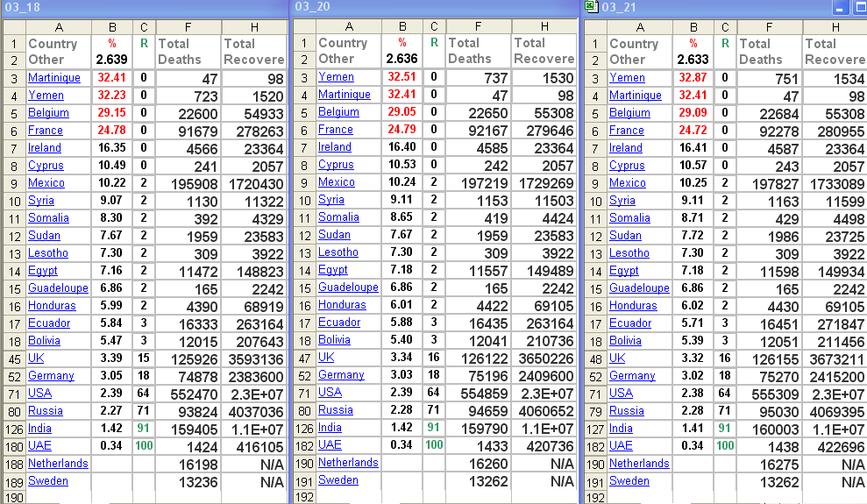Click Yemen's 32.87 percent cell in 03_21
Screen dimensions: 867x504
tap(693, 78)
